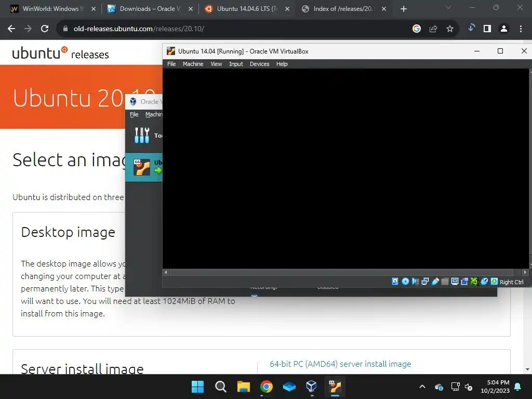
Task: Bookmark this page with the star icon
Action: 450,29
